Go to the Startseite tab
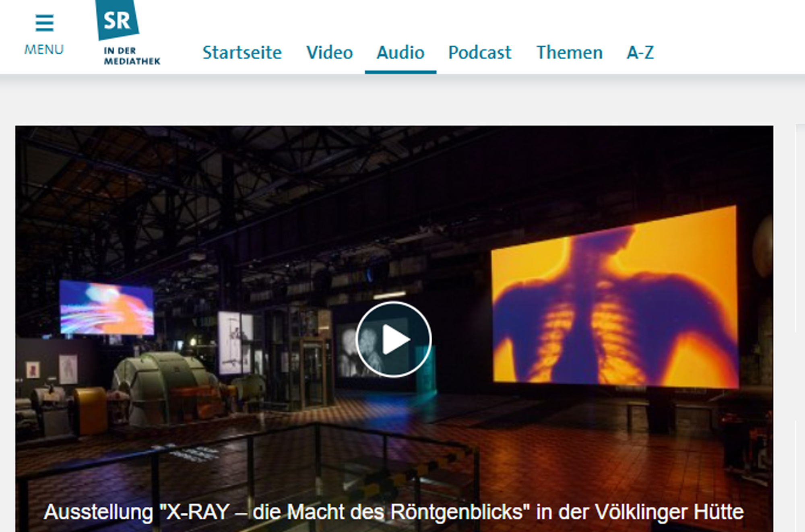 [242, 53]
